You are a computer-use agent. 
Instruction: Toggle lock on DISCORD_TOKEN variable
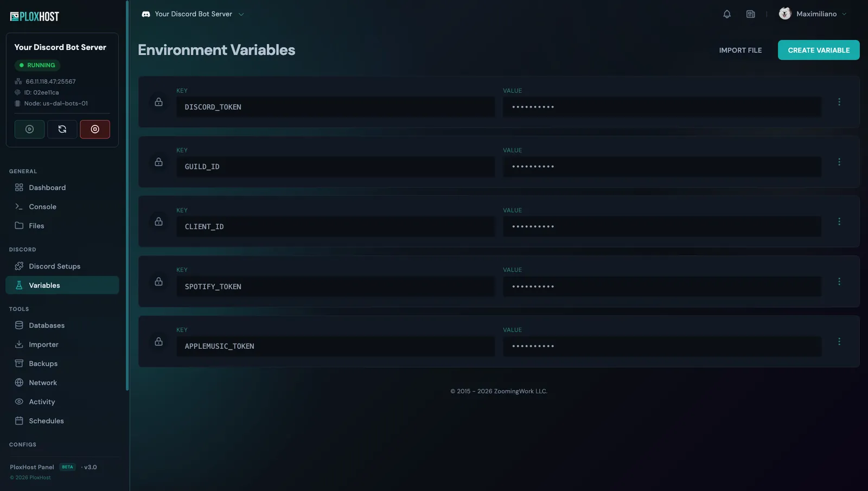coord(158,102)
